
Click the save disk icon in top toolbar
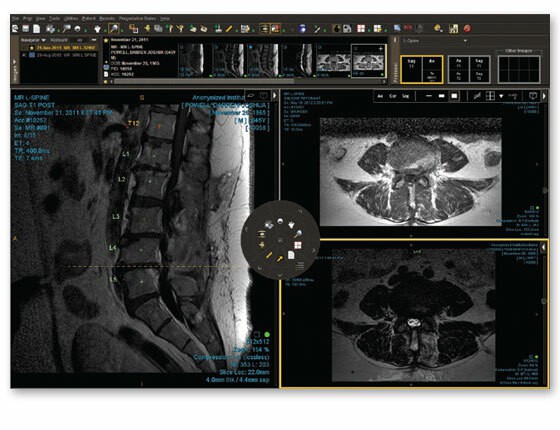[26, 29]
